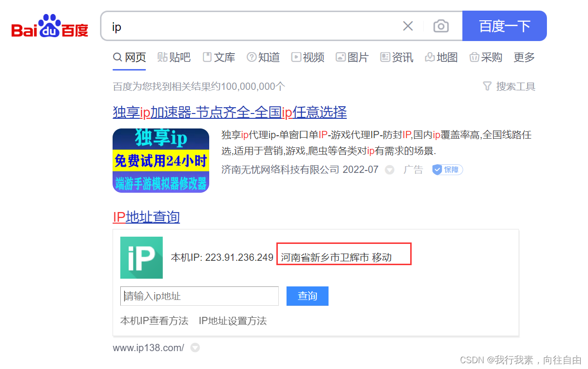Click the green iP logo icon
The image size is (588, 369).
[142, 257]
